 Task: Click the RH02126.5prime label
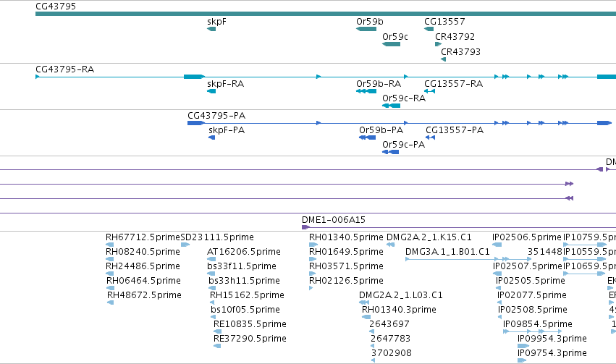(346, 281)
